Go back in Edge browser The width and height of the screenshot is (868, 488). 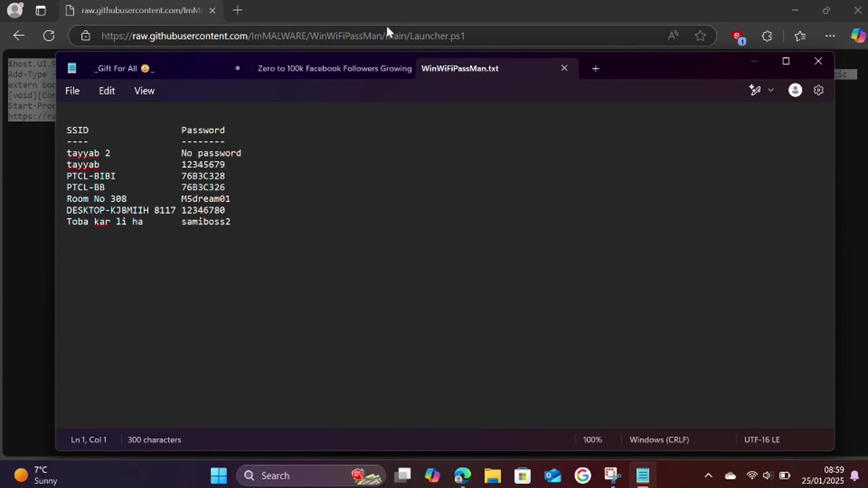19,36
